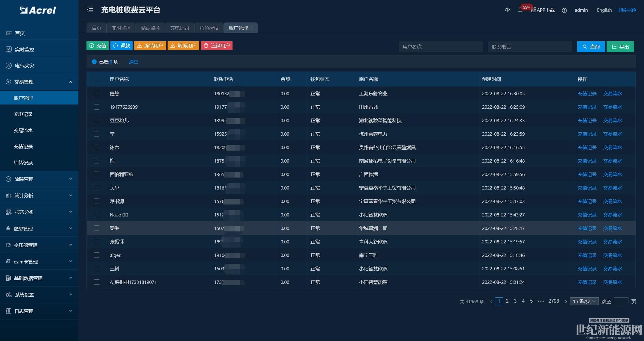Click 清空 to clear selections
Image resolution: width=644 pixels, height=341 pixels.
133,62
